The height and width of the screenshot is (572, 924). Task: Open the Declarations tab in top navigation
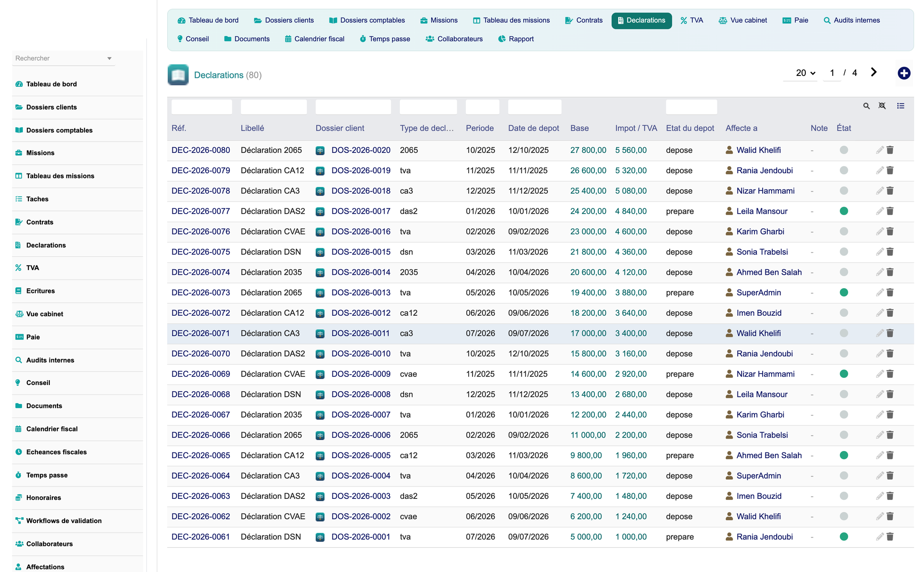pos(641,20)
